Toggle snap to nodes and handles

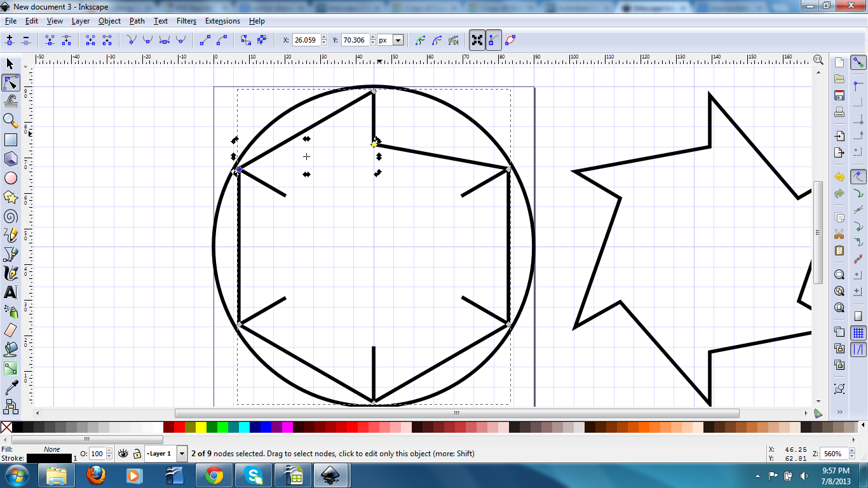[858, 176]
